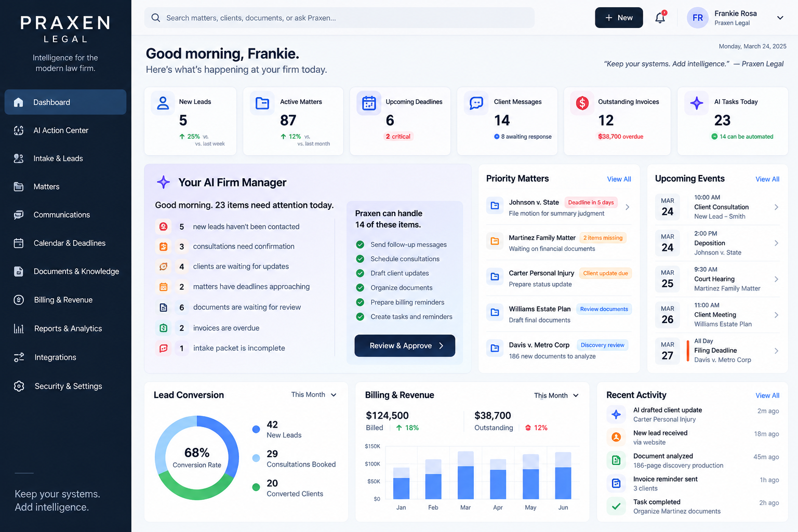The height and width of the screenshot is (532, 798).
Task: Toggle the Draft client updates check
Action: [x=360, y=273]
